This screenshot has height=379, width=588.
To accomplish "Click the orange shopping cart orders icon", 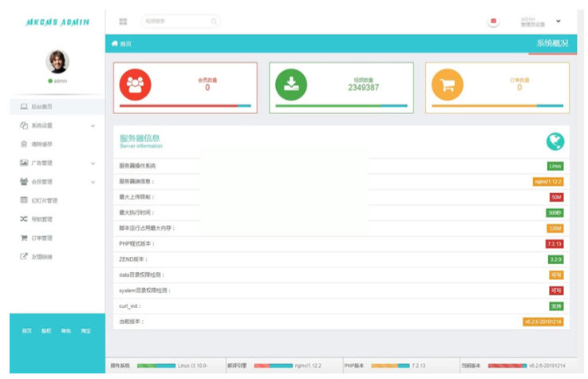I will pyautogui.click(x=448, y=83).
